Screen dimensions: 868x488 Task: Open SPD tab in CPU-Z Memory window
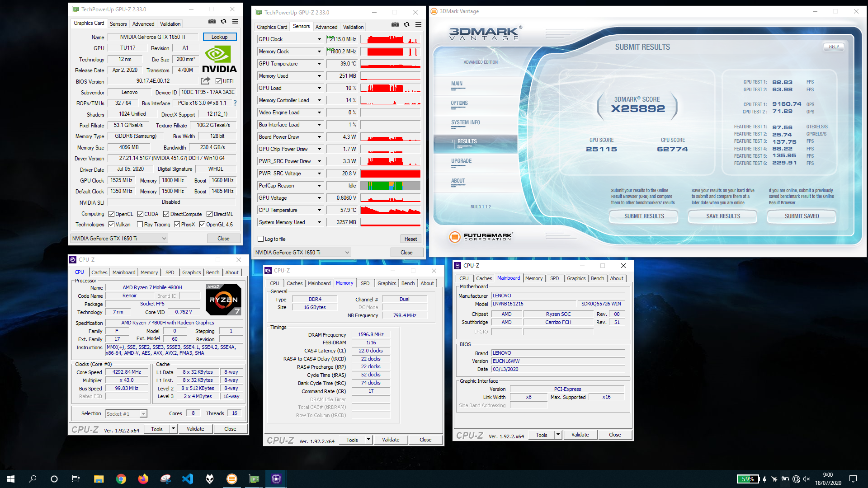(x=365, y=283)
